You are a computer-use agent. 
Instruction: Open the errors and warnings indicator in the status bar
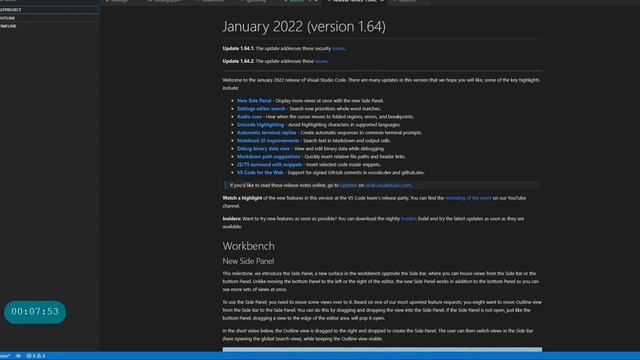click(x=36, y=356)
